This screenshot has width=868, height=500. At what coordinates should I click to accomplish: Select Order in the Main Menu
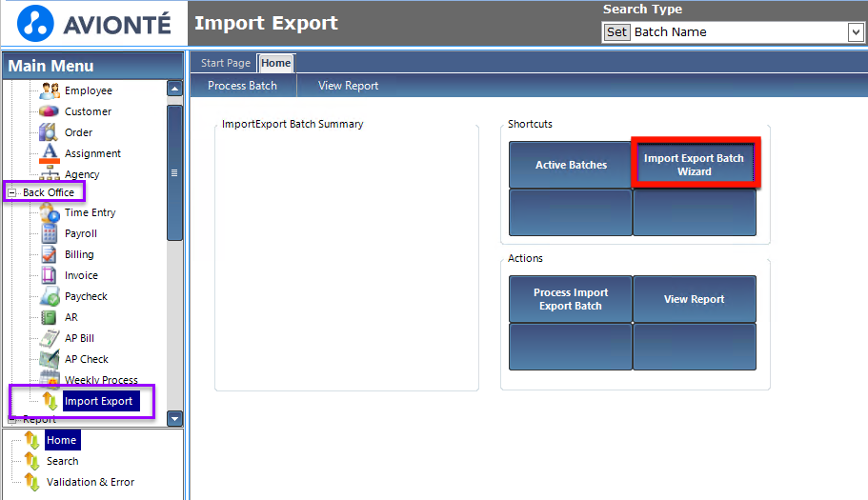[x=79, y=132]
